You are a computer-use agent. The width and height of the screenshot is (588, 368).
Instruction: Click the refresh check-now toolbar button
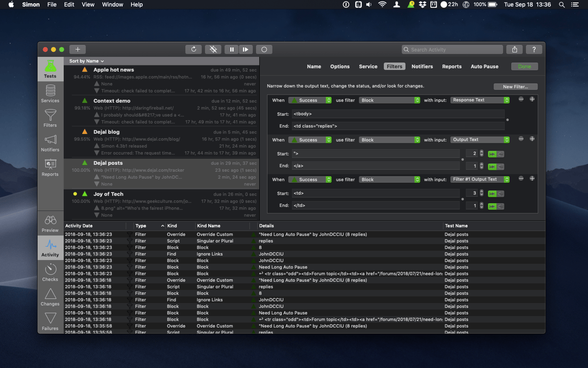tap(194, 50)
